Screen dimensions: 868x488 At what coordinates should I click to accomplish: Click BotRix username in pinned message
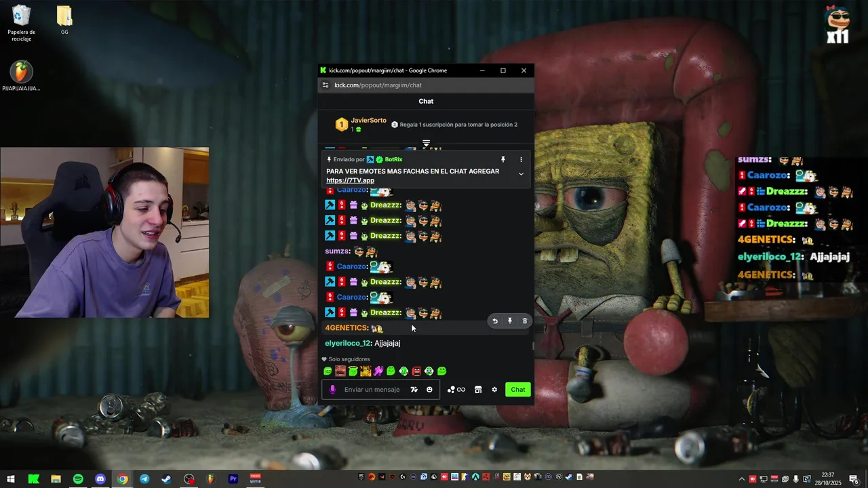[x=393, y=159]
